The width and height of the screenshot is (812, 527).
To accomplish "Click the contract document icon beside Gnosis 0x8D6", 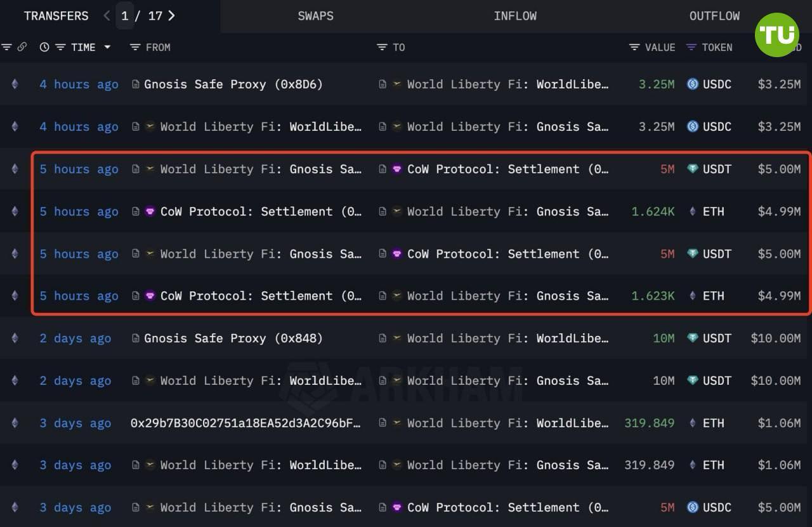I will coord(135,84).
